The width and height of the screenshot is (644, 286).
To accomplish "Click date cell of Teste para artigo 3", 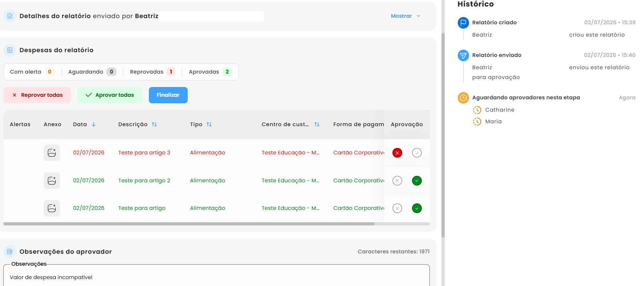I will tap(89, 153).
